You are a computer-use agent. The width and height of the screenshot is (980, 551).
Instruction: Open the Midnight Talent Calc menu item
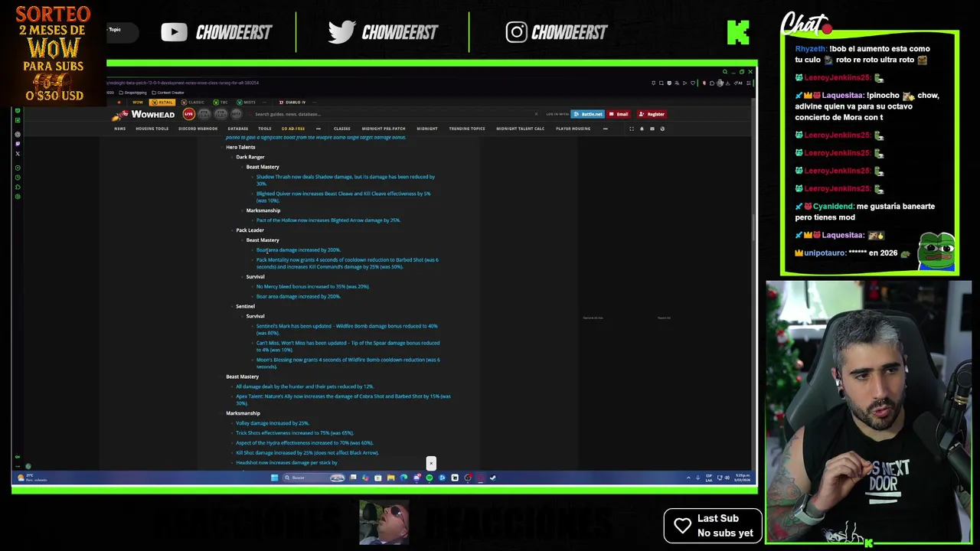(520, 129)
